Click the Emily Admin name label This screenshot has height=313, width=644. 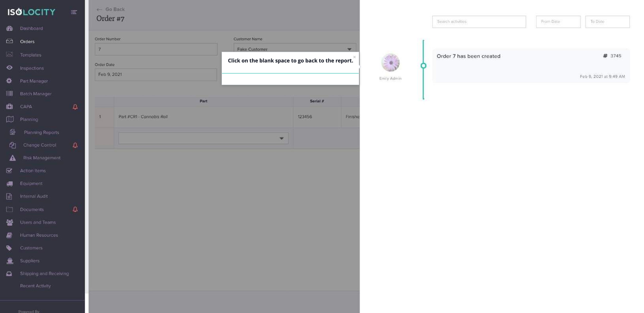pos(390,78)
